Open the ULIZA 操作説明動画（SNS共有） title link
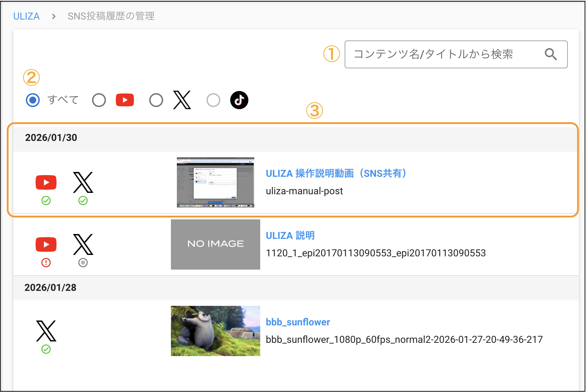The width and height of the screenshot is (586, 392). [336, 173]
